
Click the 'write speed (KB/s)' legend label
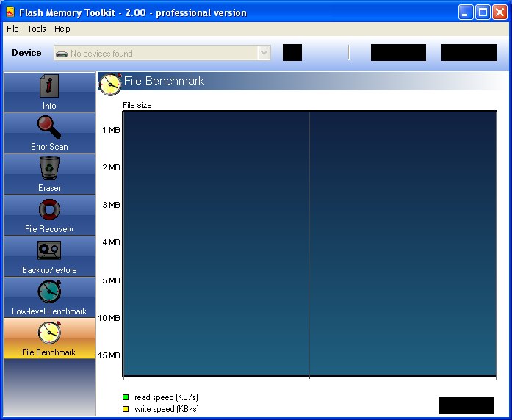point(167,409)
